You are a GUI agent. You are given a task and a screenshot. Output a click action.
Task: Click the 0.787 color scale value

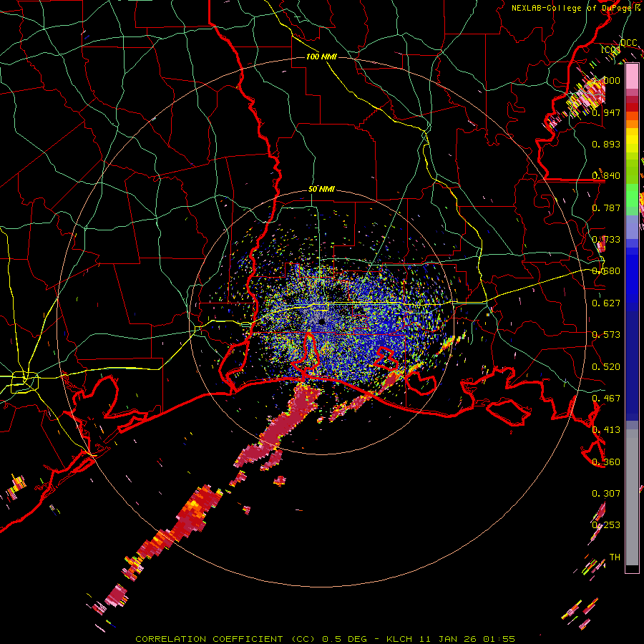tap(606, 208)
